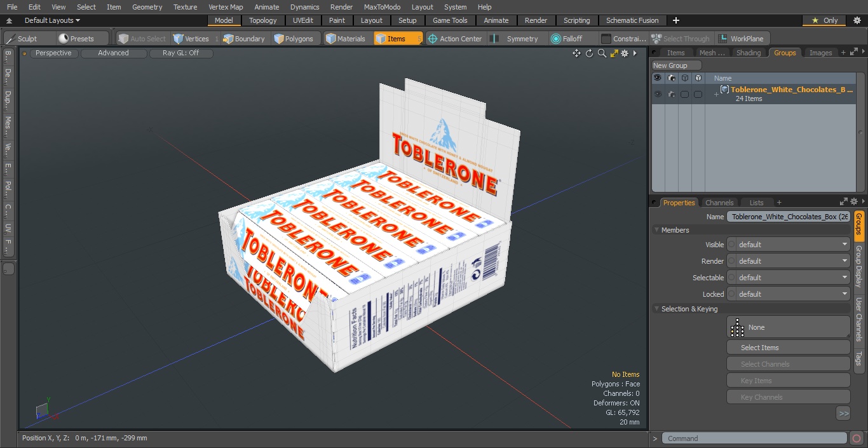Add a new layout tab with plus
Screen dimensions: 868x448
point(675,20)
